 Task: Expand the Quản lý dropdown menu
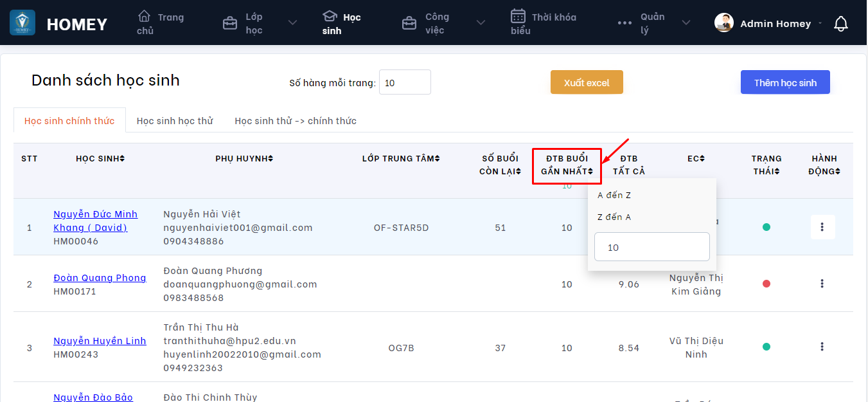[x=686, y=23]
